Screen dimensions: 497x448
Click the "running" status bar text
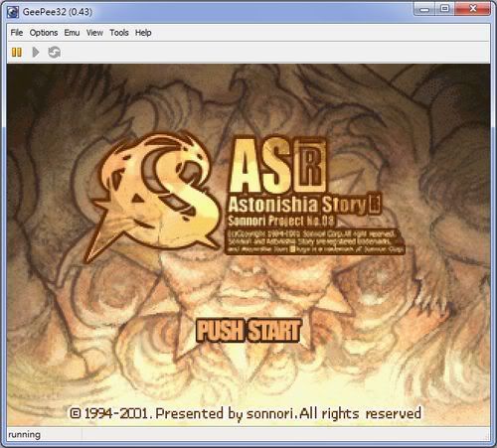coord(24,434)
